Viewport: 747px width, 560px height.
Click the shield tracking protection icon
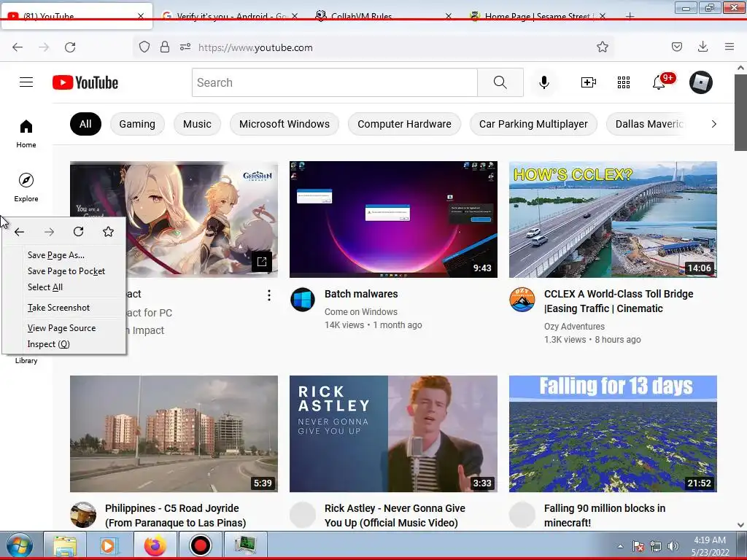[144, 47]
